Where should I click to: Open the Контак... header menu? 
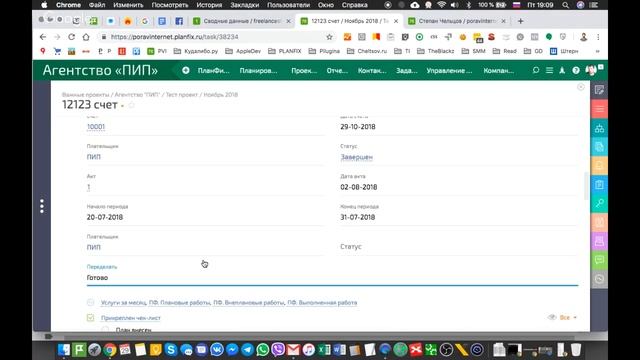tap(372, 71)
